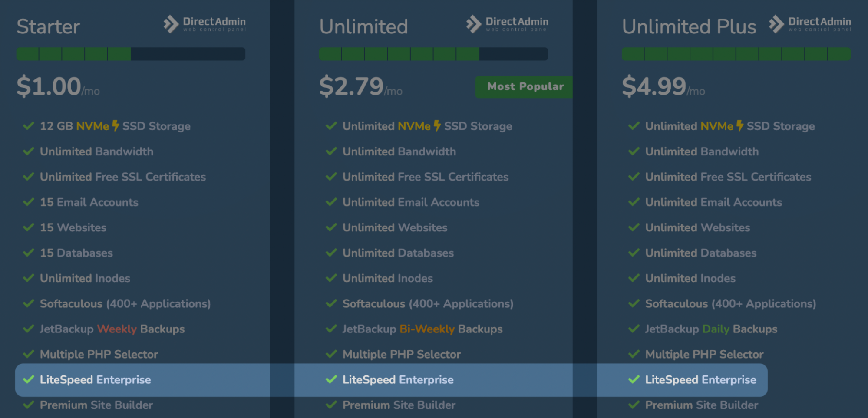Click "15 Websites" feature text
Screen dimensions: 868x418
point(73,227)
